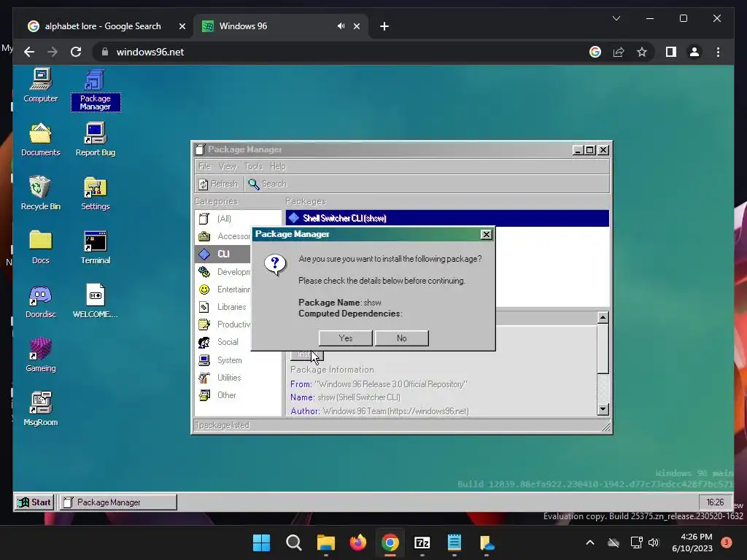Select the Other category
Viewport: 747px width, 560px height.
[x=239, y=395]
